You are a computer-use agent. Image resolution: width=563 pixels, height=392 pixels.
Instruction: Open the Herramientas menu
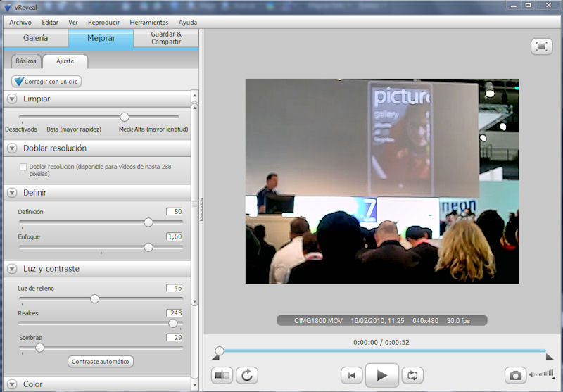tap(149, 23)
